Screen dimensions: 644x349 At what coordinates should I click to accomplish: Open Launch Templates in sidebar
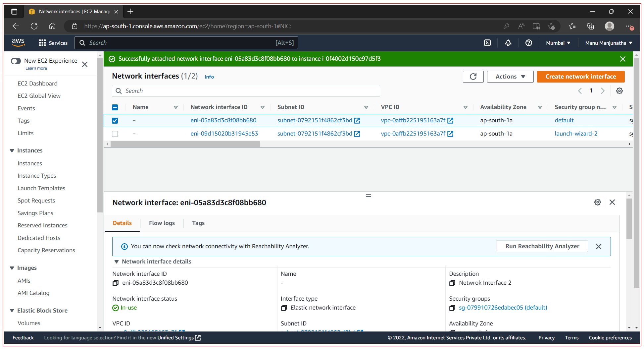pos(41,188)
